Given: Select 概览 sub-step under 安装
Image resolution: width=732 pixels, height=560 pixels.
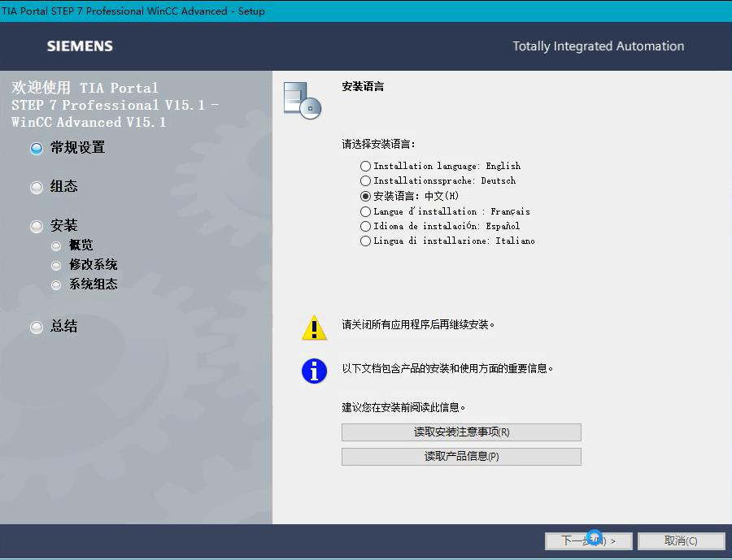Looking at the screenshot, I should [72, 245].
